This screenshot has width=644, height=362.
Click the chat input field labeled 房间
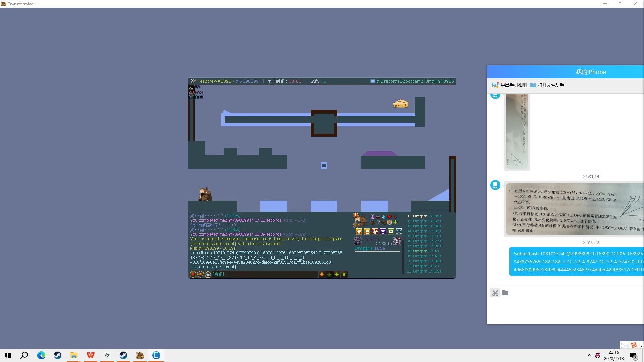[x=265, y=274]
